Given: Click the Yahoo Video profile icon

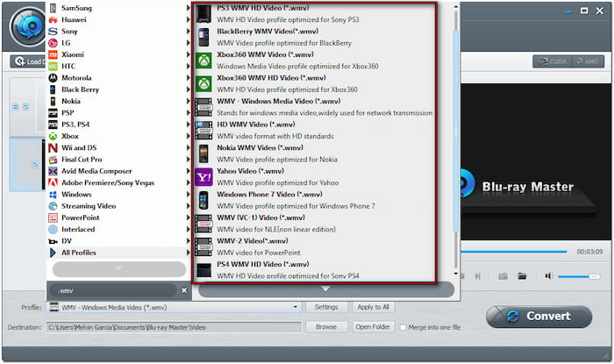Looking at the screenshot, I should coord(203,176).
